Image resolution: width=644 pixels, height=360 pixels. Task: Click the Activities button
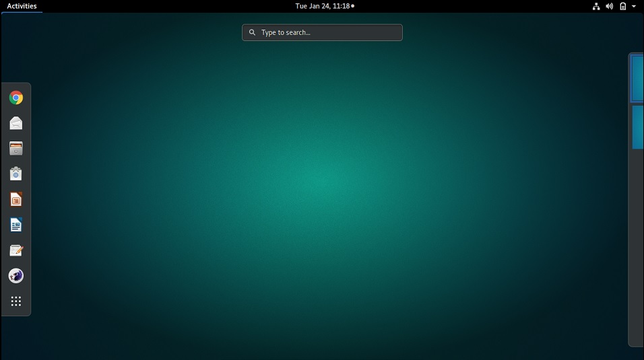[22, 6]
